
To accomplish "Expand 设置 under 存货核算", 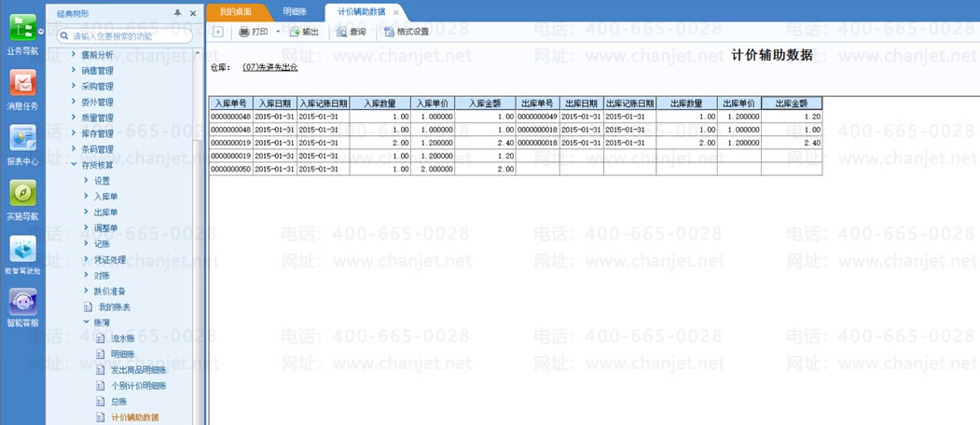I will 86,181.
